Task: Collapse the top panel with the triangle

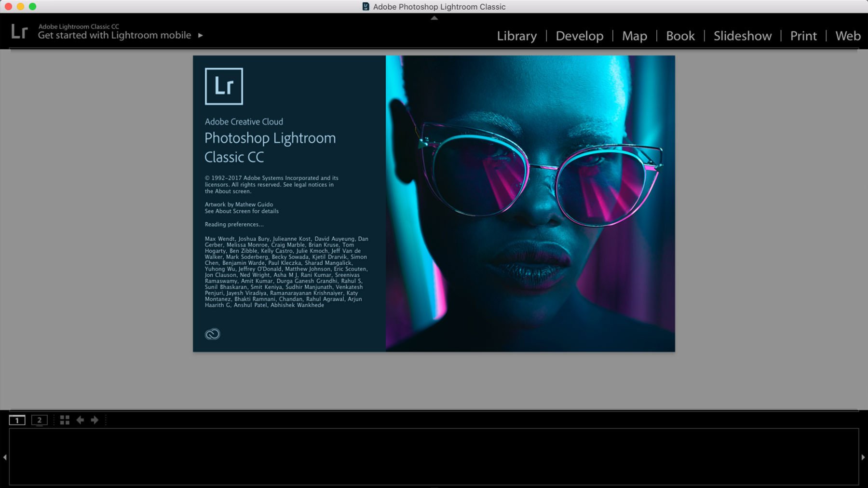Action: (434, 18)
